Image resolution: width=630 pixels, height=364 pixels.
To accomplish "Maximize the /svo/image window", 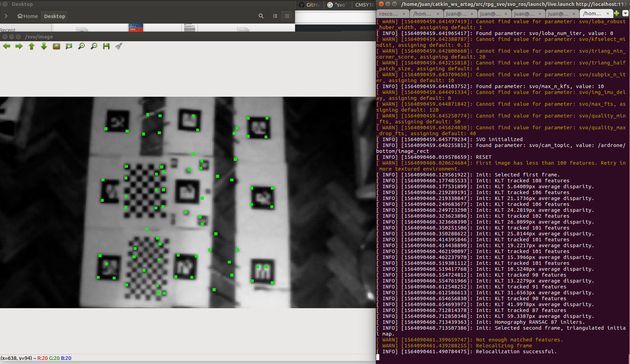I will click(18, 36).
